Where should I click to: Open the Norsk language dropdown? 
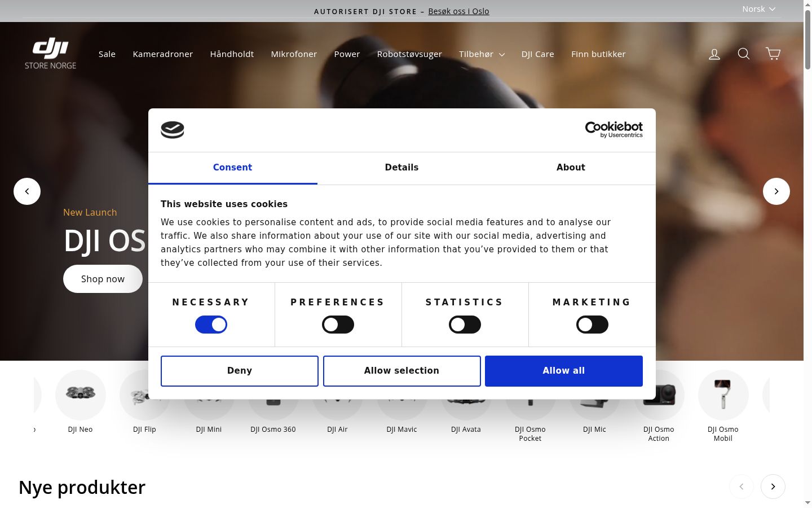pyautogui.click(x=759, y=9)
